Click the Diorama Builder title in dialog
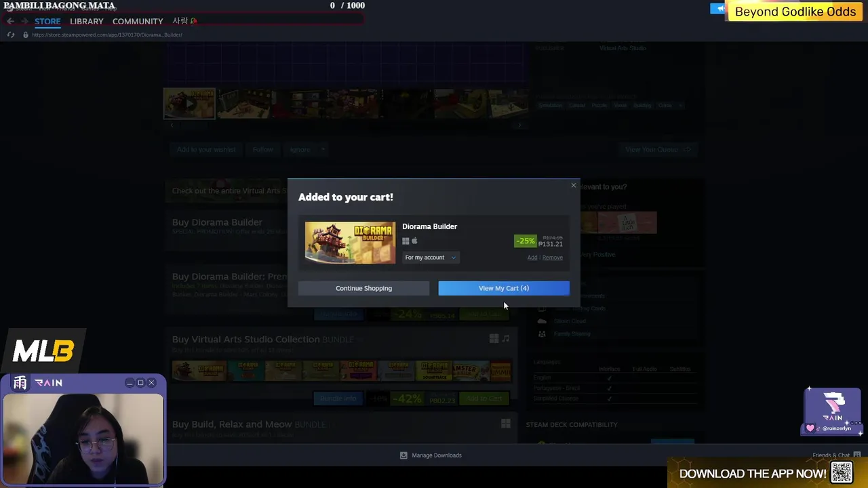868x488 pixels. coord(429,226)
